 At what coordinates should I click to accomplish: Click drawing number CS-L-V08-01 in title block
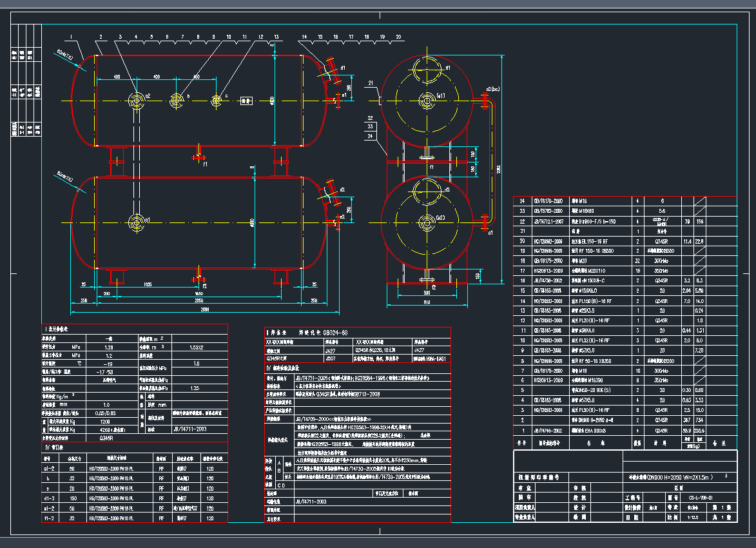[699, 498]
